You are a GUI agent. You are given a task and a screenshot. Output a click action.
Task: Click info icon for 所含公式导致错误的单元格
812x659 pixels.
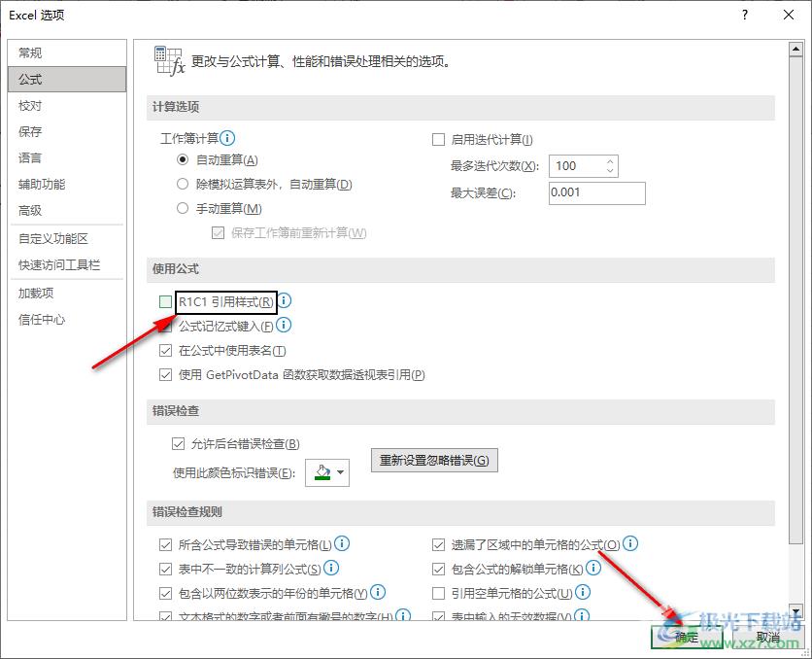pos(342,543)
